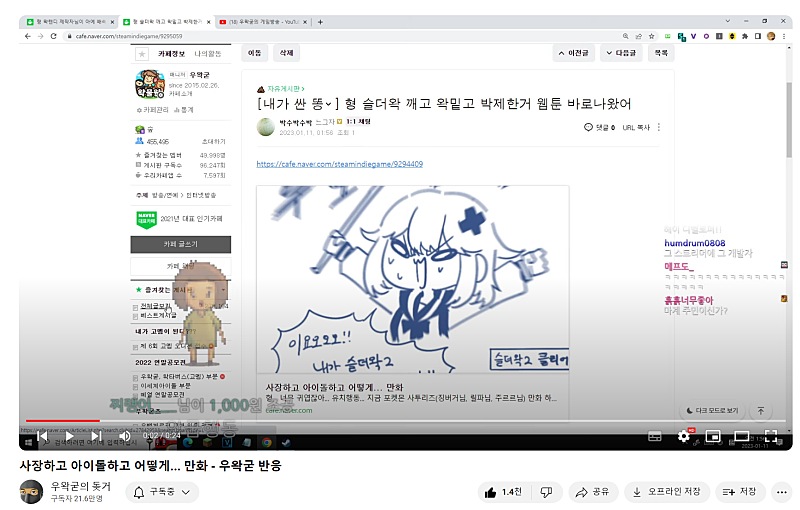The height and width of the screenshot is (510, 800).
Task: Open the Chrome profile avatar
Action: tap(771, 36)
